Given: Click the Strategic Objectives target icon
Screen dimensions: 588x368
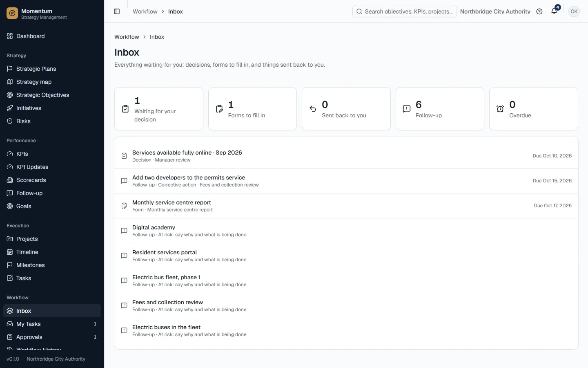Looking at the screenshot, I should click(10, 95).
